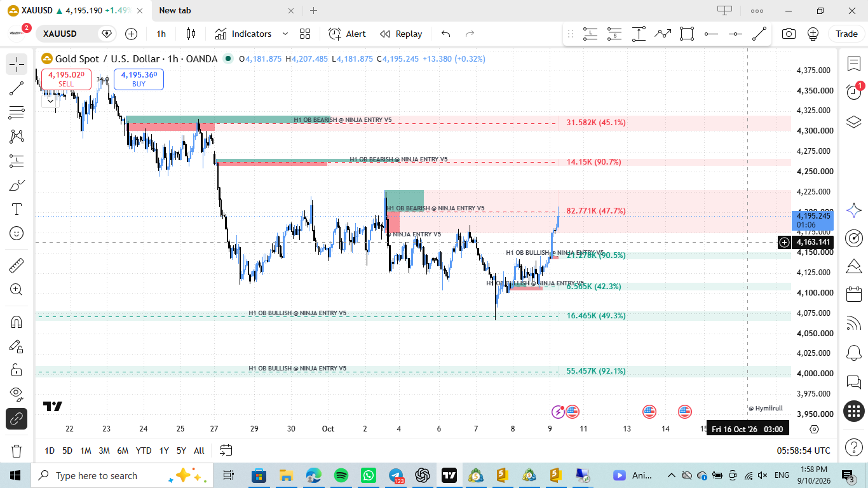This screenshot has width=868, height=488.
Task: Toggle magnet mode for drawings
Action: click(17, 322)
